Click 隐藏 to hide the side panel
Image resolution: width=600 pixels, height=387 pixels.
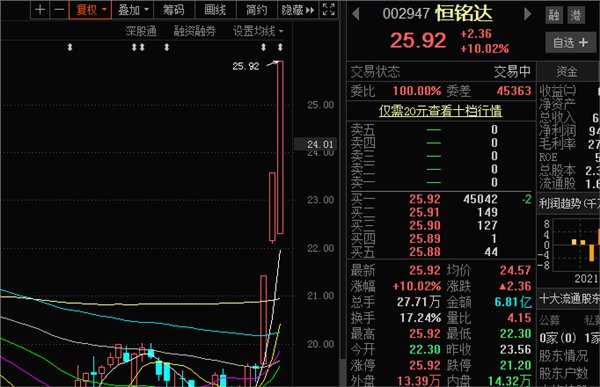[298, 10]
